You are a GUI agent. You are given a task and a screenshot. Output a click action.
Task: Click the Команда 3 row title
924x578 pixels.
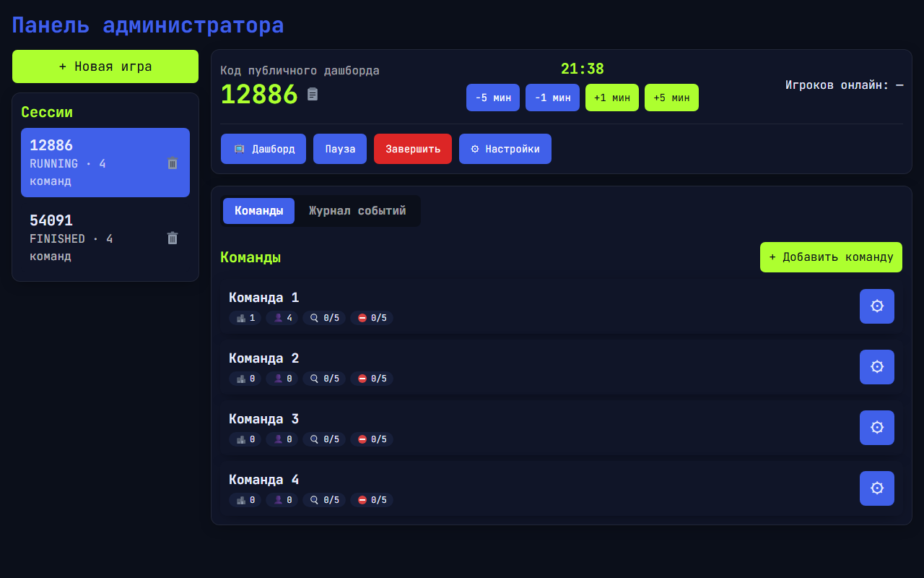pyautogui.click(x=264, y=419)
